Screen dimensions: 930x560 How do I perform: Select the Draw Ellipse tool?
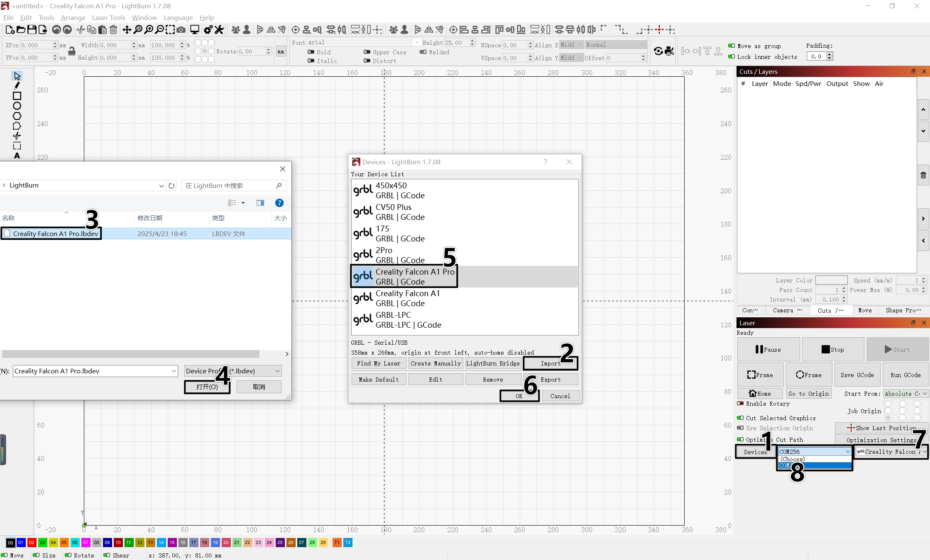(17, 106)
